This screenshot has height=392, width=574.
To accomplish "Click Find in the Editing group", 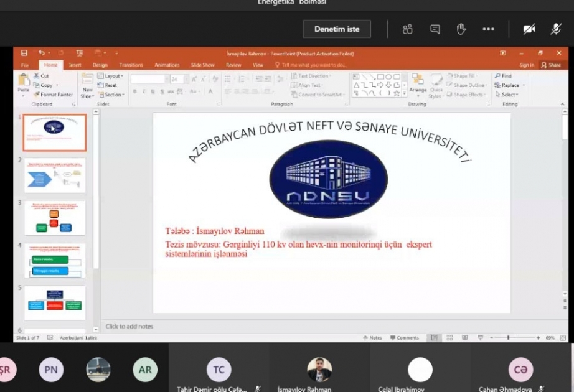I will click(503, 76).
